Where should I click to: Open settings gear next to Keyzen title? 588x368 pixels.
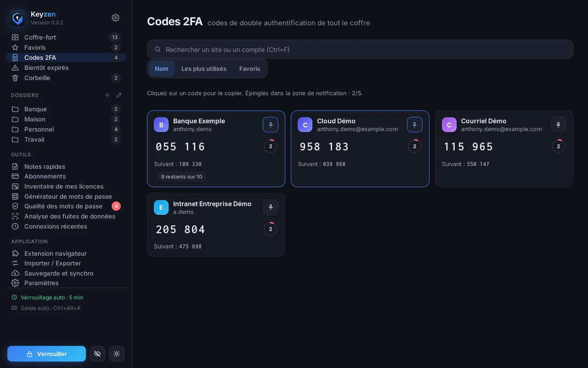(116, 17)
